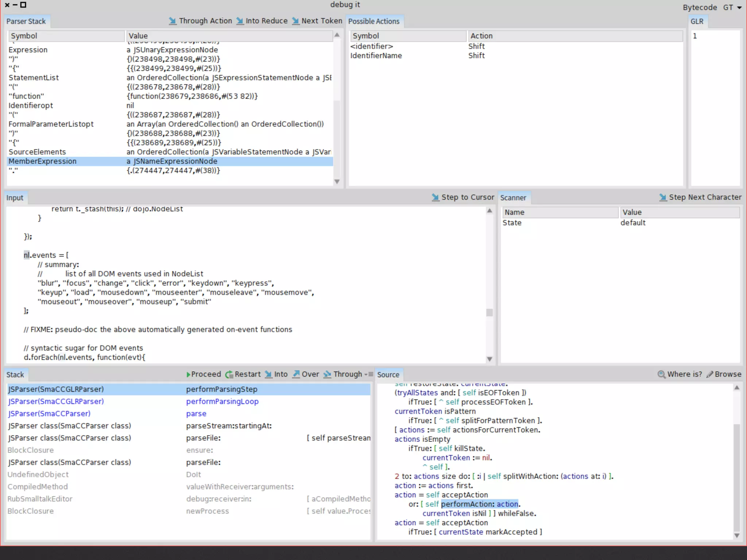Select the CompiledMethod valueWithReceiver:arguments: frame
This screenshot has width=747, height=560.
coord(189,487)
